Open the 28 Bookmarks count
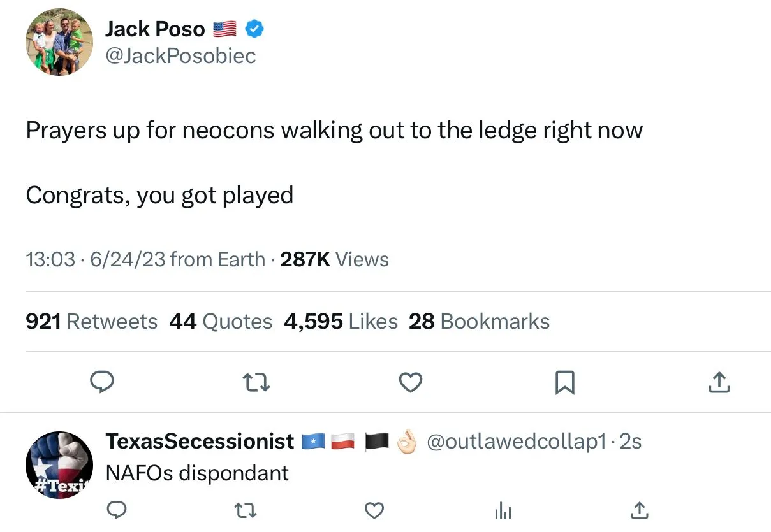Viewport: 771px width, 532px height. (479, 322)
